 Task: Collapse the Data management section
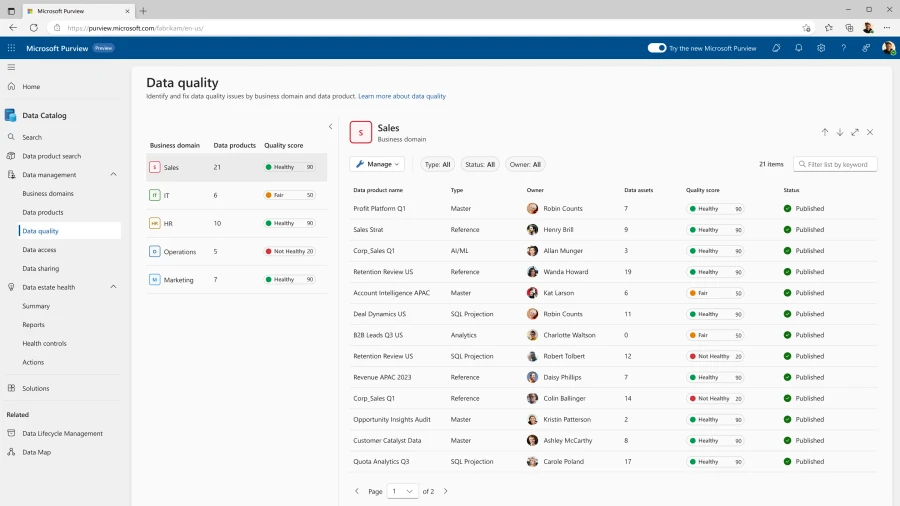pyautogui.click(x=113, y=174)
